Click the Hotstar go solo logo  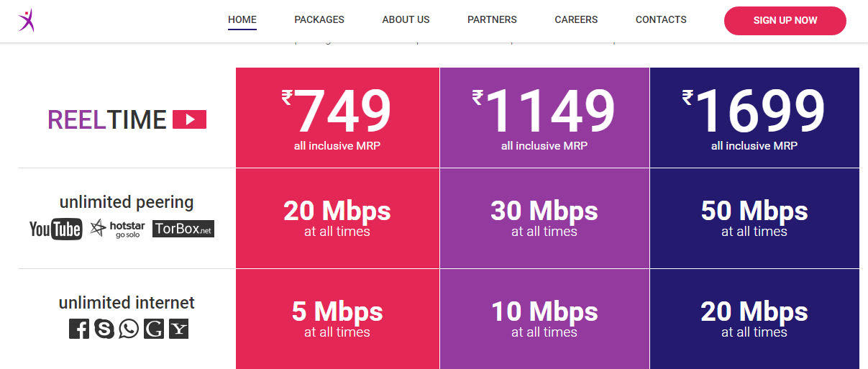(118, 229)
